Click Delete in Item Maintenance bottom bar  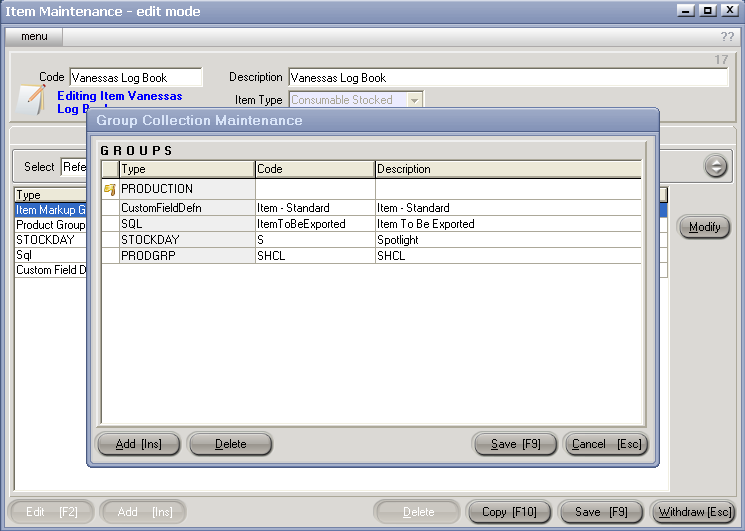[x=418, y=512]
